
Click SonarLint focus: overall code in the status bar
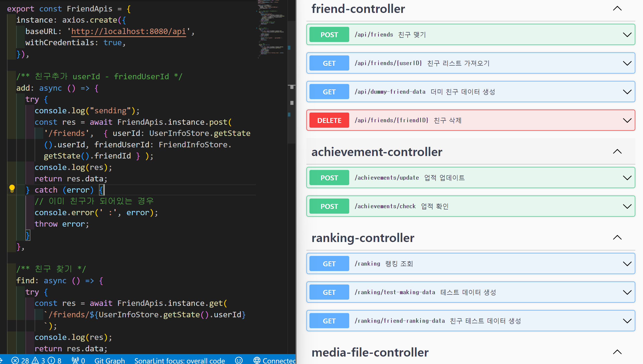pos(180,361)
